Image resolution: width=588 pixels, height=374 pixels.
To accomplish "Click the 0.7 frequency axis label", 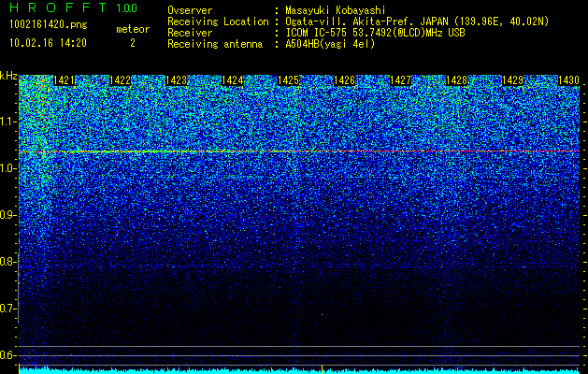I will coord(8,309).
